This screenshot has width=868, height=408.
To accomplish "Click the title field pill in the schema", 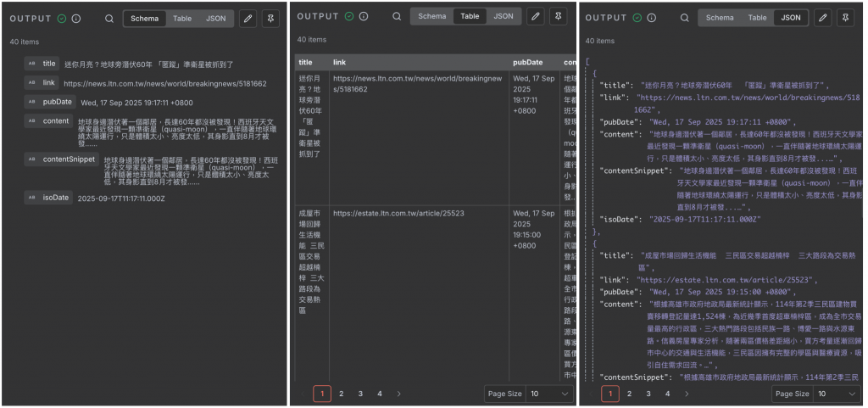I will (x=42, y=64).
